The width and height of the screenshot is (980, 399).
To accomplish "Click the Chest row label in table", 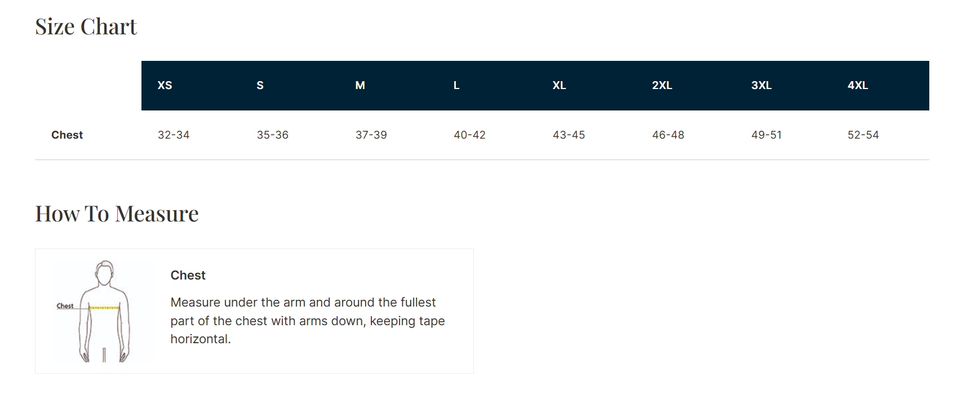I will click(x=67, y=135).
